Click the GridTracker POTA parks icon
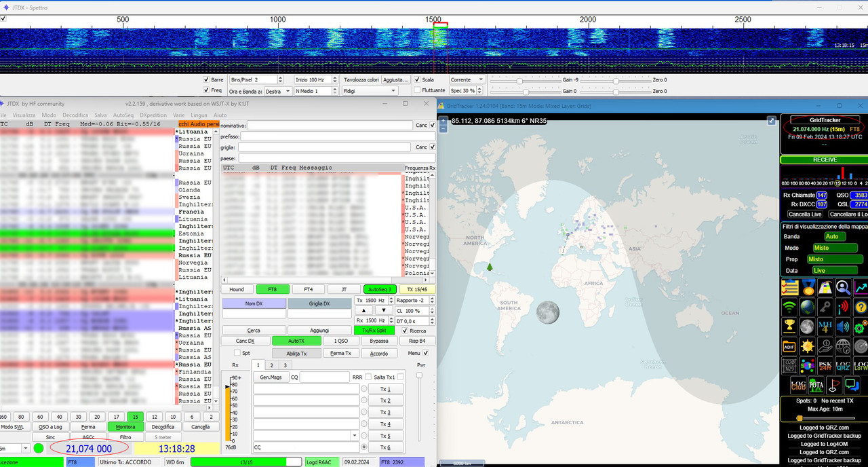The height and width of the screenshot is (467, 868). pyautogui.click(x=816, y=386)
